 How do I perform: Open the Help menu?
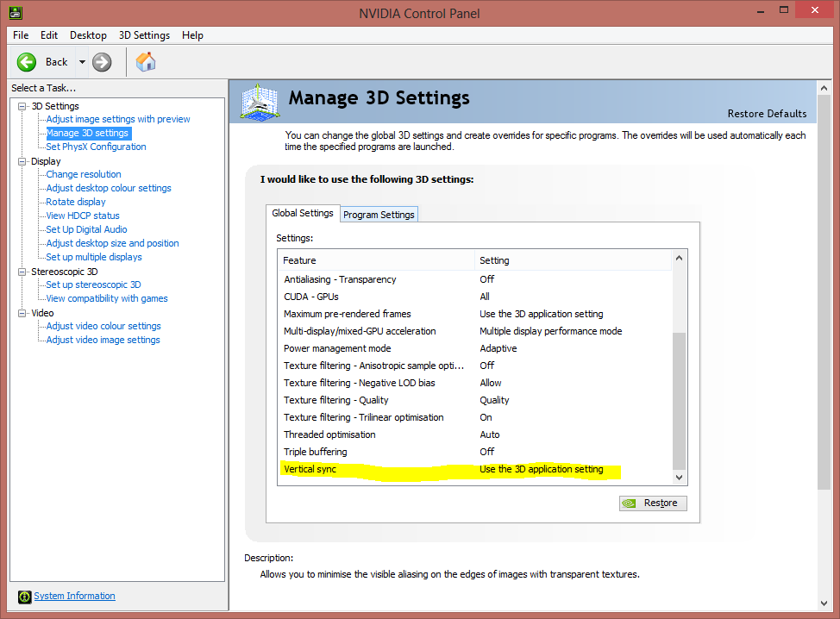coord(192,35)
